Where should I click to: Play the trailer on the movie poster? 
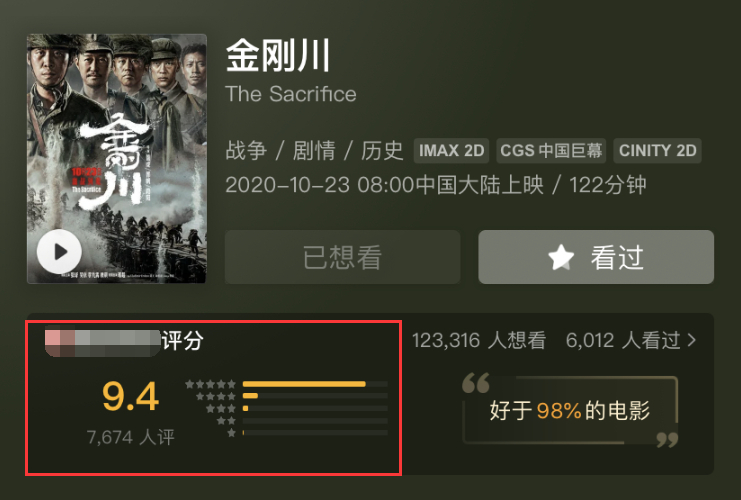pyautogui.click(x=59, y=252)
